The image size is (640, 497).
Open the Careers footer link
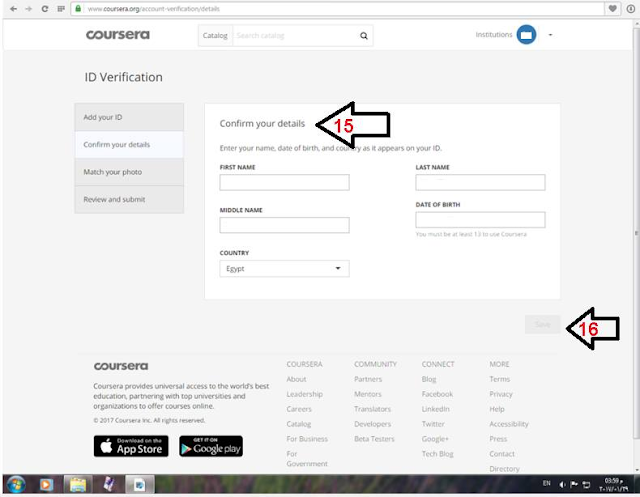point(299,409)
